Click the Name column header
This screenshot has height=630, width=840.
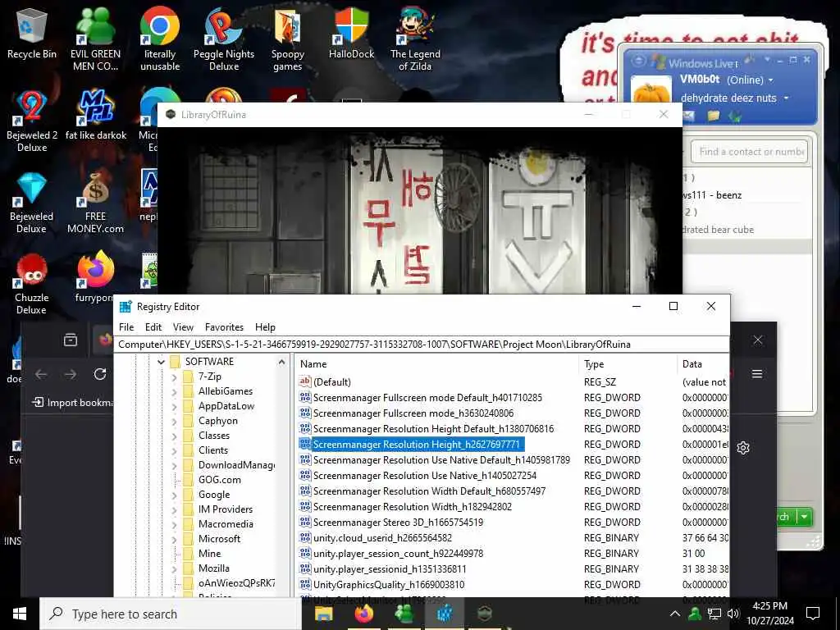(436, 363)
